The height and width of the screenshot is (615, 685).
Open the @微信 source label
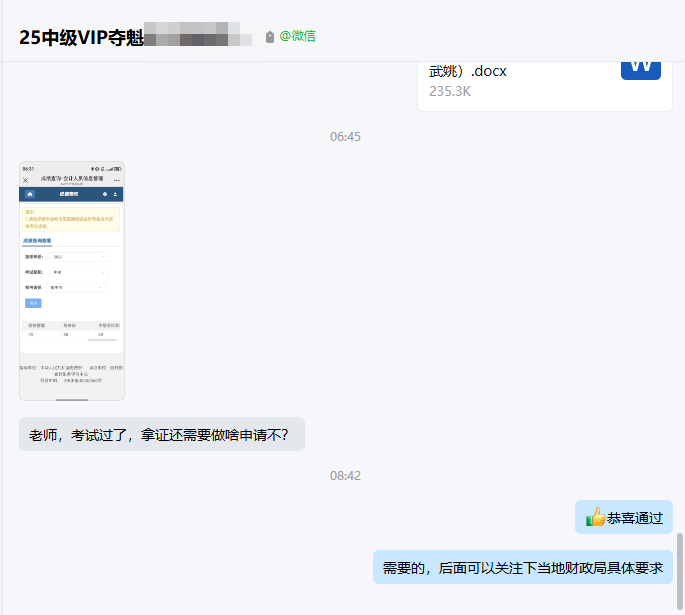pyautogui.click(x=297, y=37)
